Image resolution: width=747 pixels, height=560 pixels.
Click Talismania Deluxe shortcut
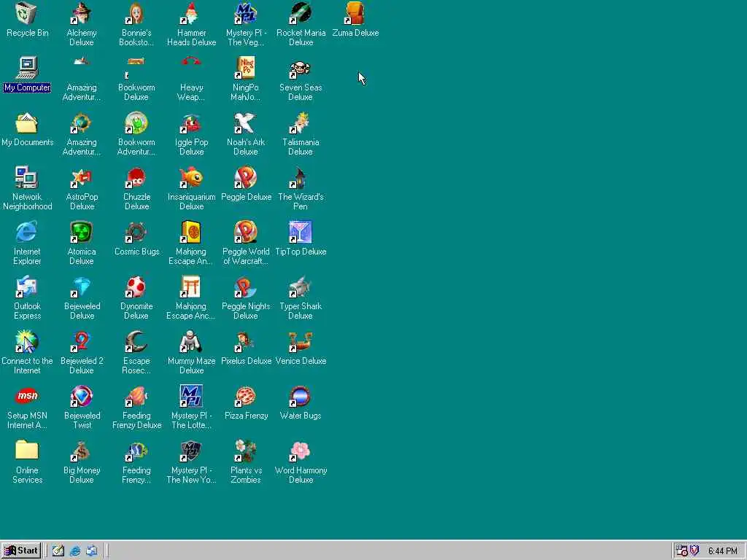pyautogui.click(x=301, y=122)
